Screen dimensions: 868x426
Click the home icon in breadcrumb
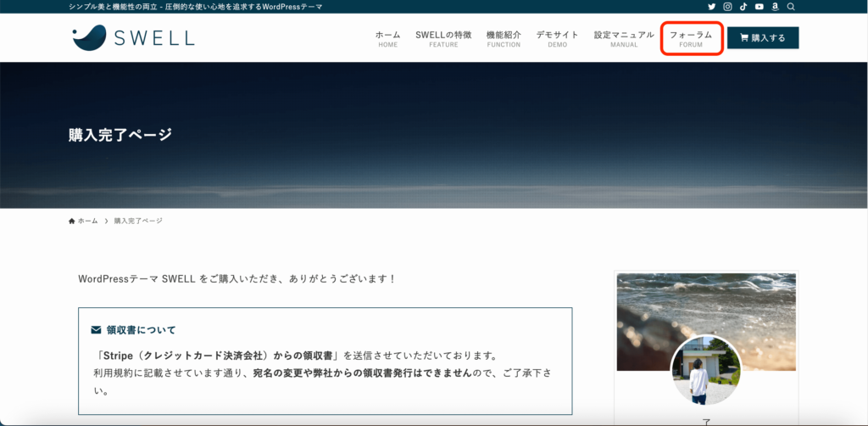point(71,221)
